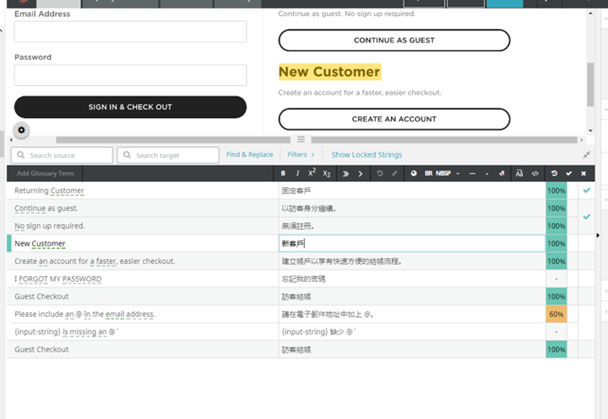The height and width of the screenshot is (419, 608).
Task: Apply subscript formatting
Action: coord(327,174)
